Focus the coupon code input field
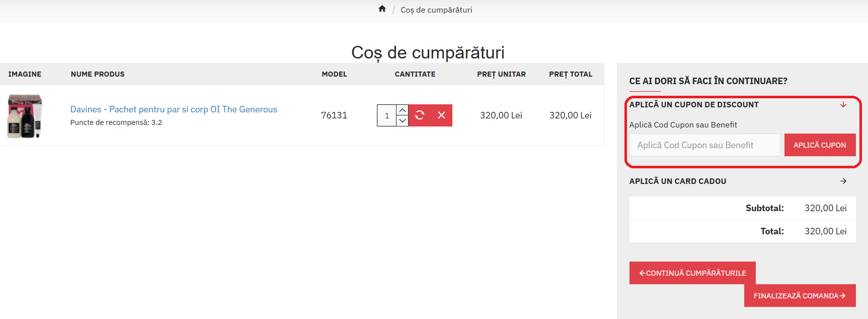 point(704,145)
